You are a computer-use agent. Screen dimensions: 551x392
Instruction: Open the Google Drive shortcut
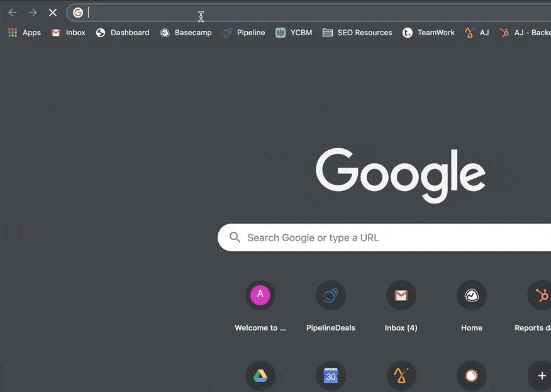(260, 376)
